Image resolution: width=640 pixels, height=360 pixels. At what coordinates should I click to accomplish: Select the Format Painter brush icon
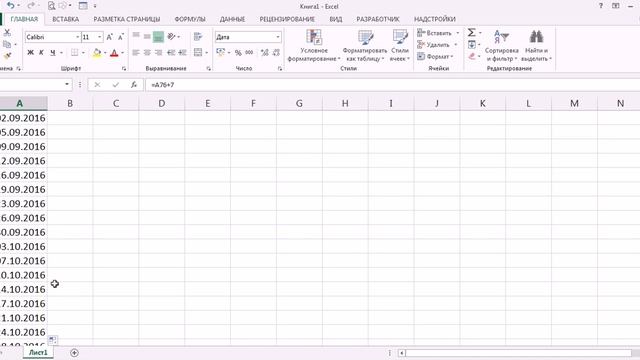pos(7,56)
